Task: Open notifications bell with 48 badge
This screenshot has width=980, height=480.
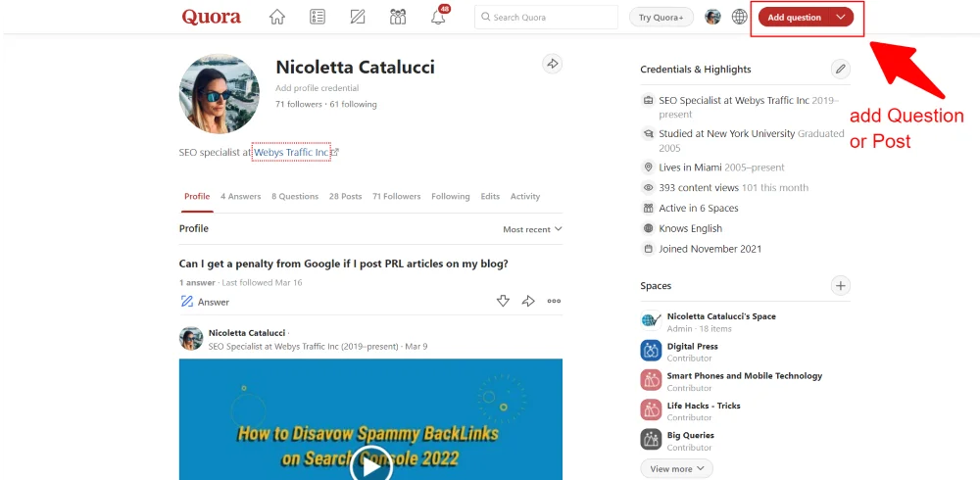Action: [x=439, y=17]
